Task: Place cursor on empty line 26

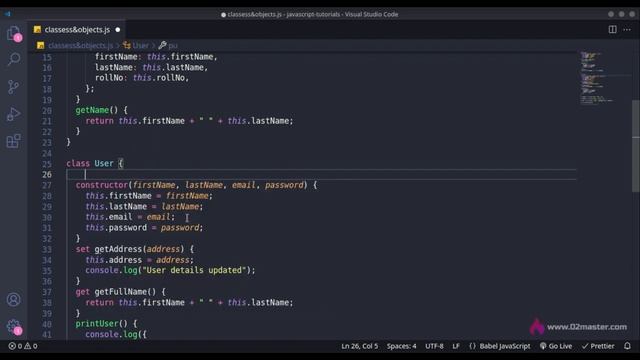Action: pos(321,174)
